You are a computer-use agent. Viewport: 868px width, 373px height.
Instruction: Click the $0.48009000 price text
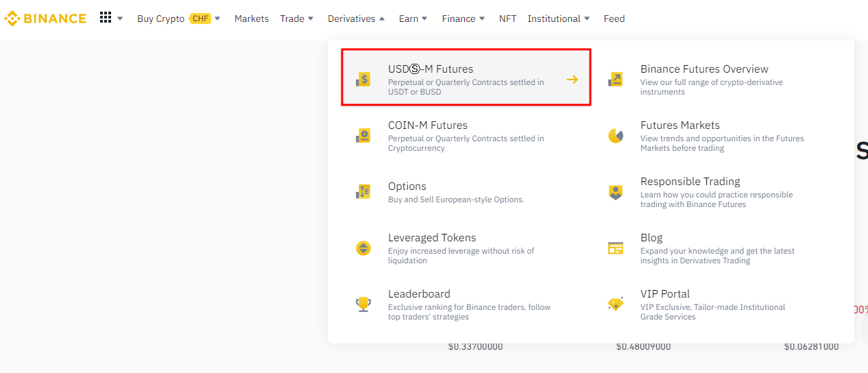643,346
